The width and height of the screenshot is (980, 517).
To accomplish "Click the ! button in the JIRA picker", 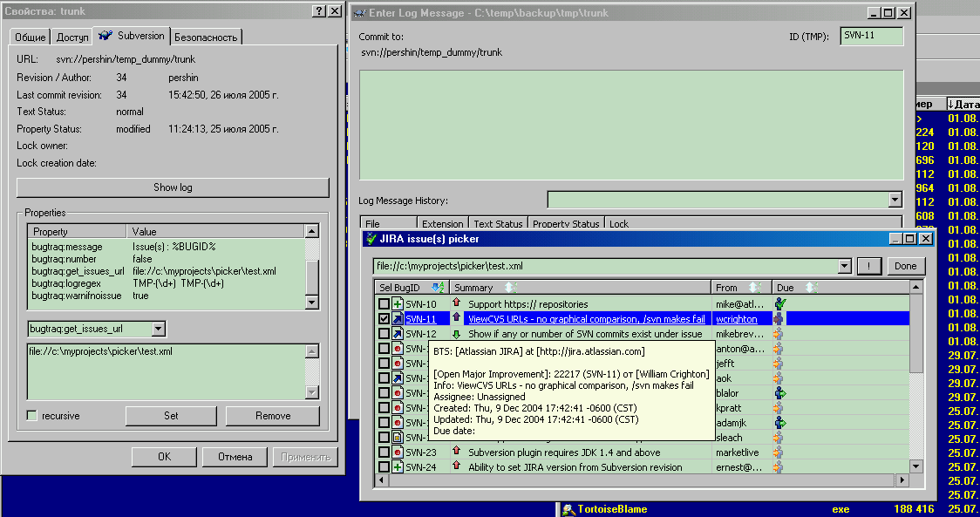I will (x=868, y=266).
